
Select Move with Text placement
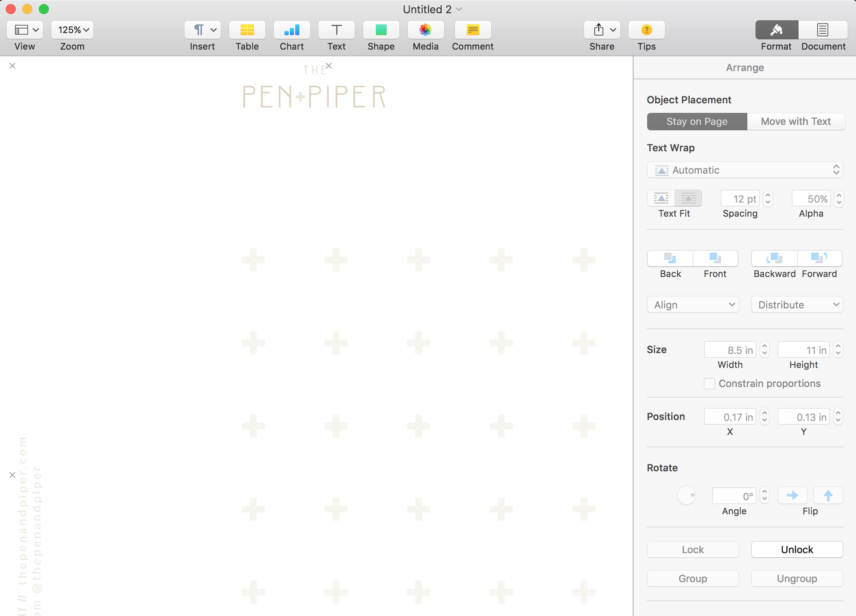click(796, 122)
